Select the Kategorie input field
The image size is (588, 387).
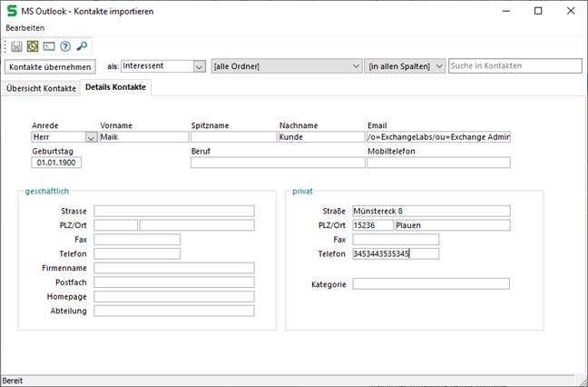tap(430, 284)
